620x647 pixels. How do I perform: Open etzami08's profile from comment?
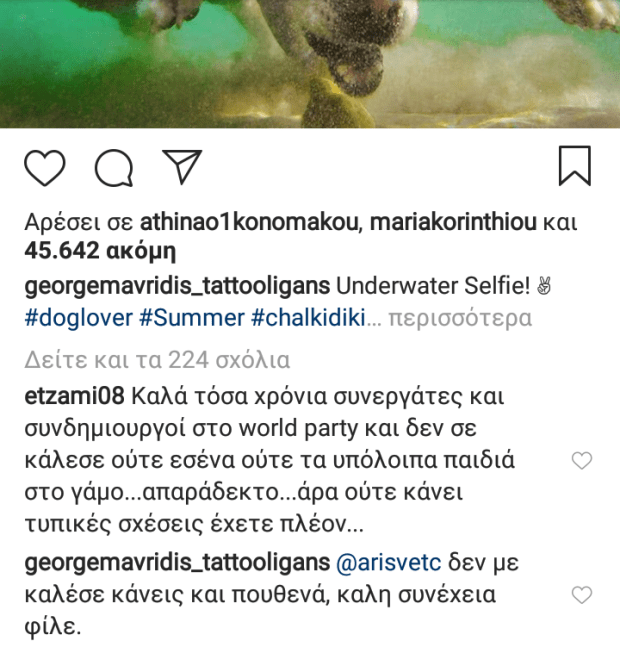tap(74, 396)
